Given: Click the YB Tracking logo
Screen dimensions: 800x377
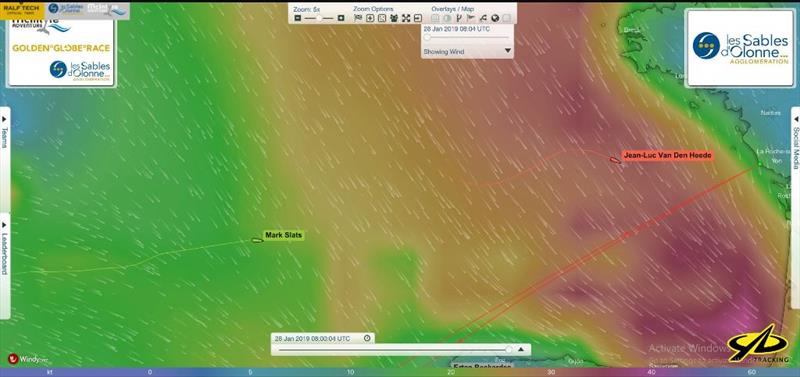Looking at the screenshot, I should click(758, 344).
